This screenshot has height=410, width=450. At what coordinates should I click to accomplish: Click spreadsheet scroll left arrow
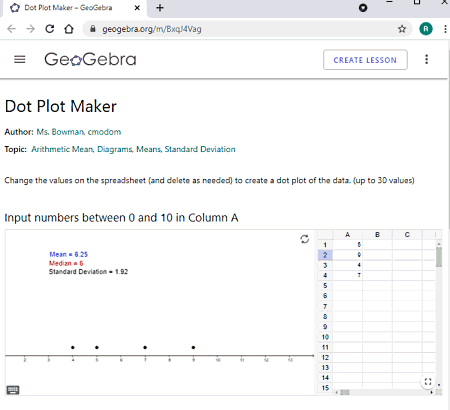(x=337, y=392)
